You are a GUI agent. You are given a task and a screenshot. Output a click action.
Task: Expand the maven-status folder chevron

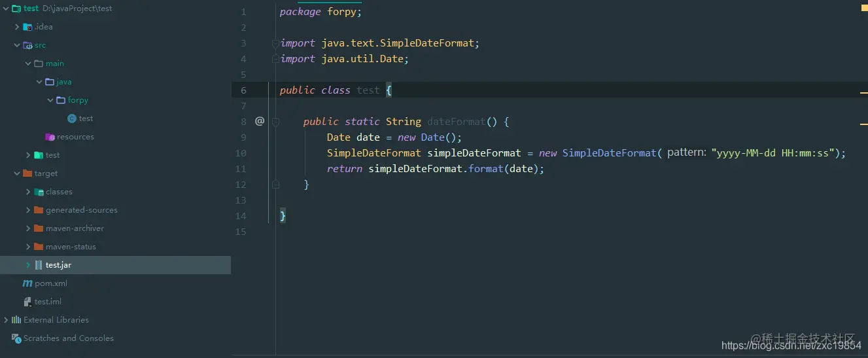28,247
